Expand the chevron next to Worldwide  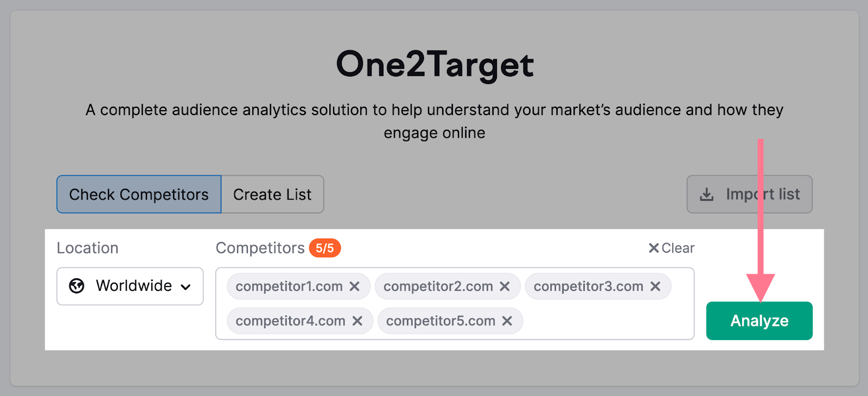pyautogui.click(x=185, y=286)
